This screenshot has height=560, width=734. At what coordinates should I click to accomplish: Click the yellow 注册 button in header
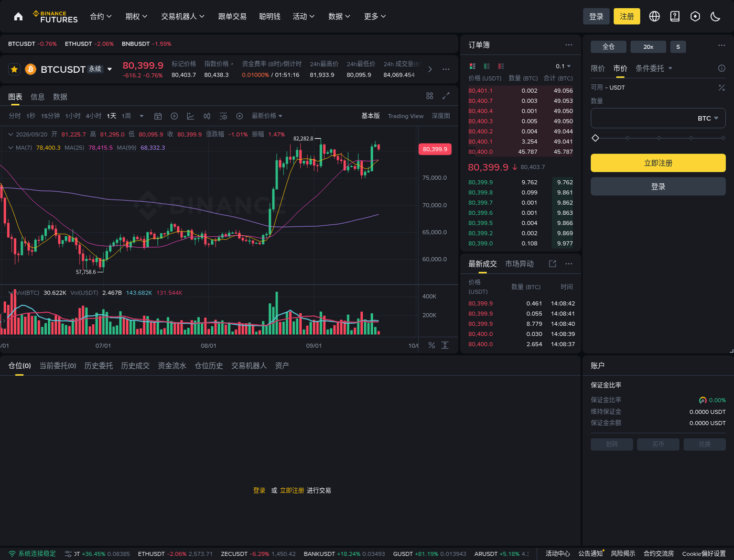[x=627, y=17]
